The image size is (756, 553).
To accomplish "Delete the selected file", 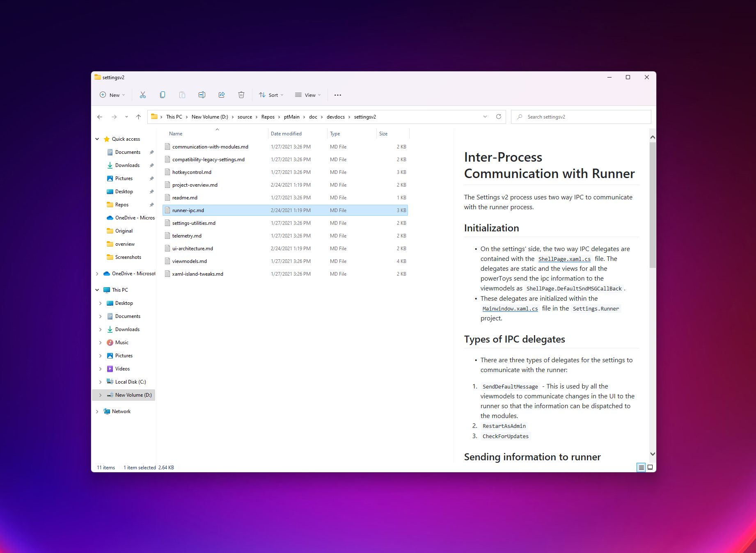I will (241, 95).
